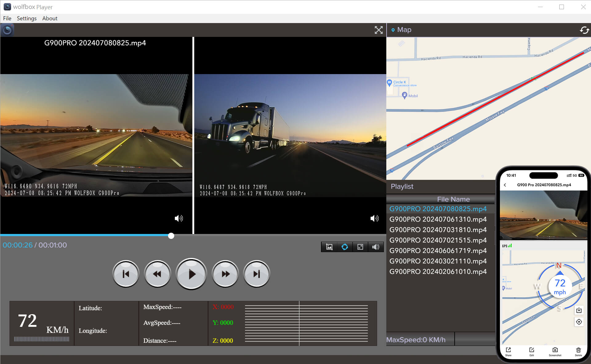Toggle left video speaker icon

coord(179,218)
